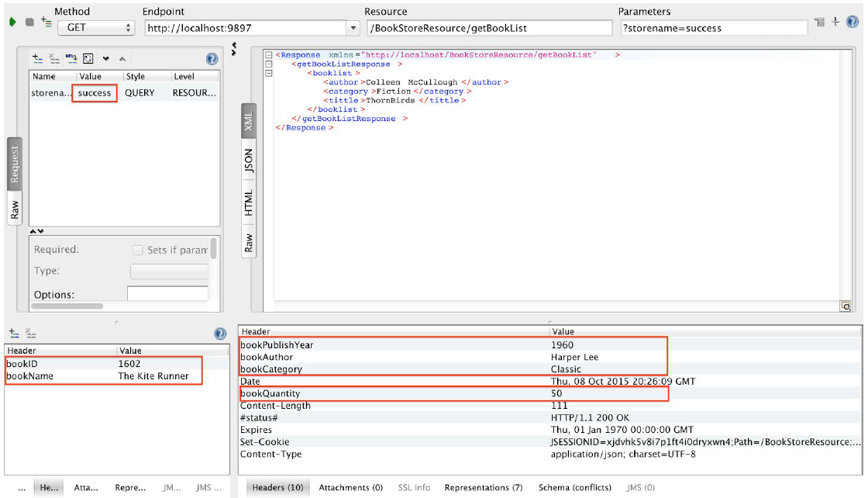The height and width of the screenshot is (498, 868).
Task: Click the green submit request arrow
Action: (12, 22)
